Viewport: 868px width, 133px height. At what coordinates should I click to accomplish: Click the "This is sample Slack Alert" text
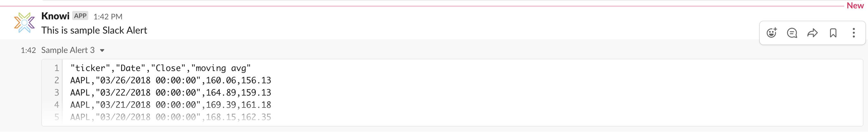94,30
